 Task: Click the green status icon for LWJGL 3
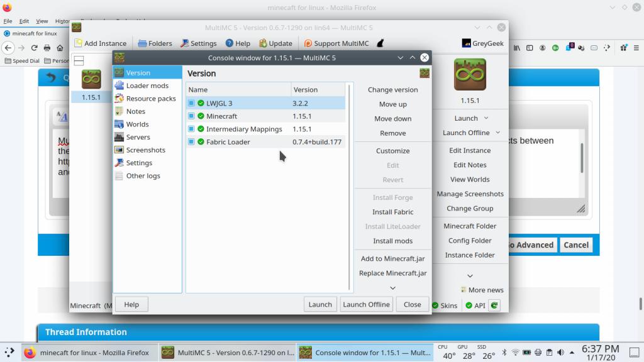tap(201, 103)
